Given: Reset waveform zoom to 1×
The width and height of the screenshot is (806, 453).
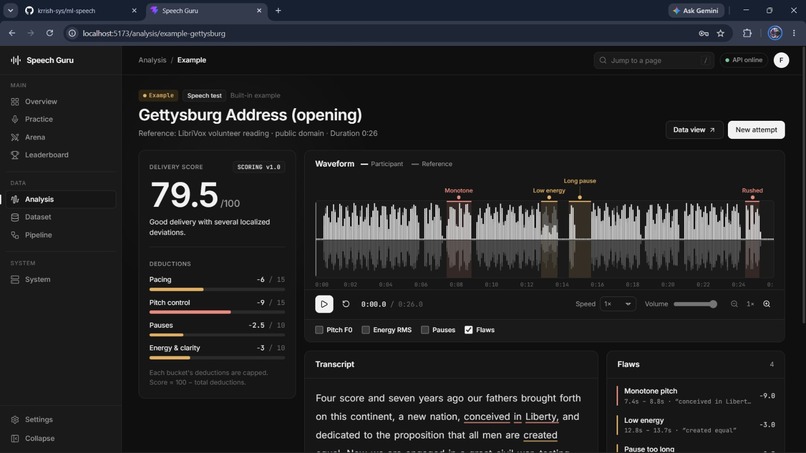Looking at the screenshot, I should pos(750,304).
